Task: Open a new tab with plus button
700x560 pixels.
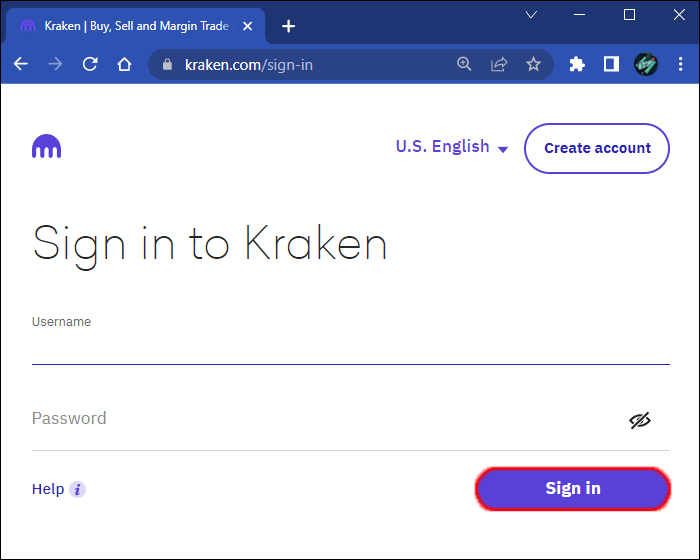Action: (288, 26)
